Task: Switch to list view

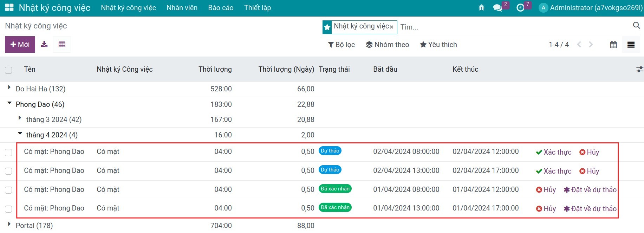Action: pyautogui.click(x=631, y=45)
